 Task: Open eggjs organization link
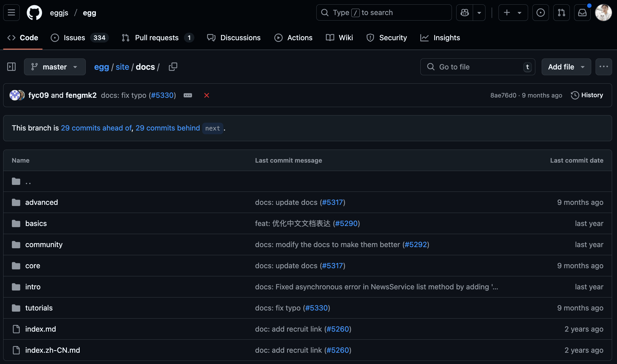coord(59,13)
